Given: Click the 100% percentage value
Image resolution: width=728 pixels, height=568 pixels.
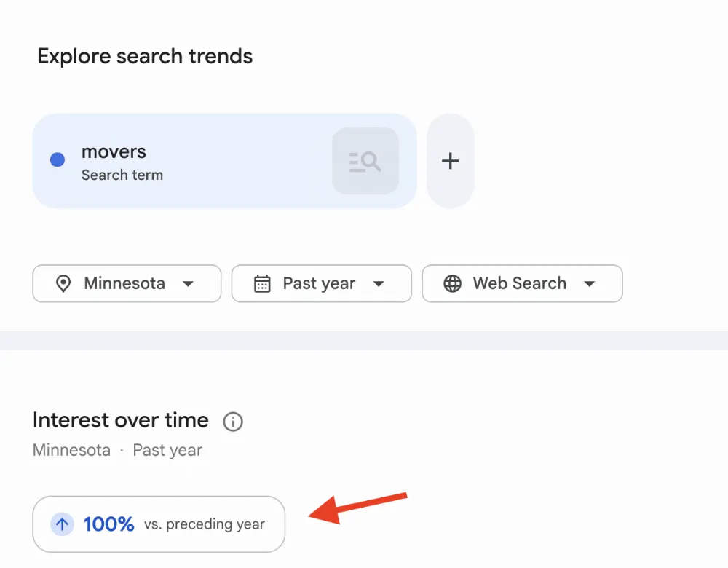Looking at the screenshot, I should click(109, 524).
